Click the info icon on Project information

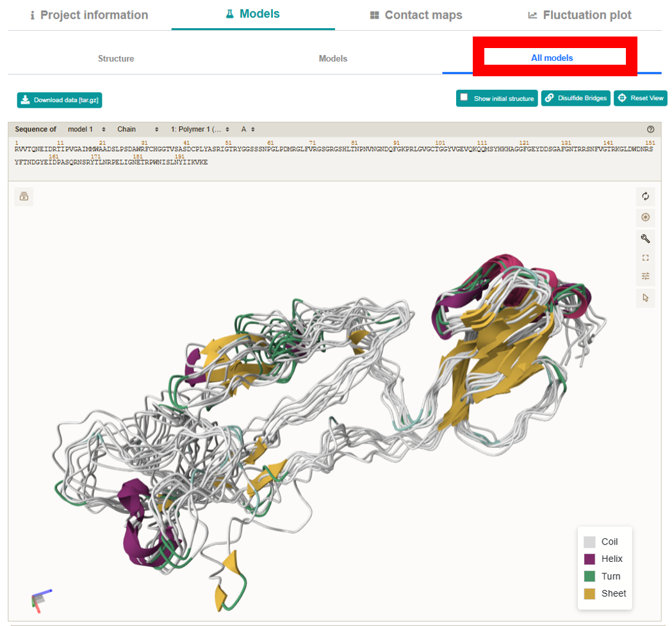(33, 15)
